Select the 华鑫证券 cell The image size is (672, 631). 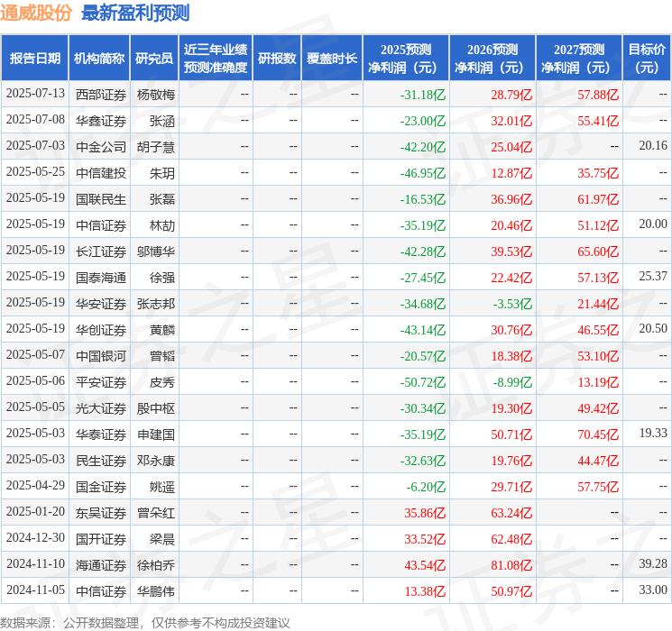(101, 121)
